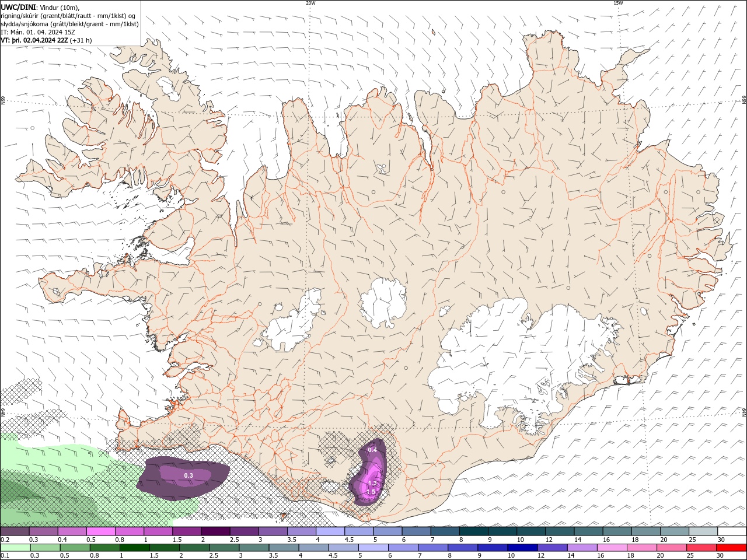Pick the bright red rain-scale swatch labeled 30
This screenshot has width=747, height=560.
[732, 548]
